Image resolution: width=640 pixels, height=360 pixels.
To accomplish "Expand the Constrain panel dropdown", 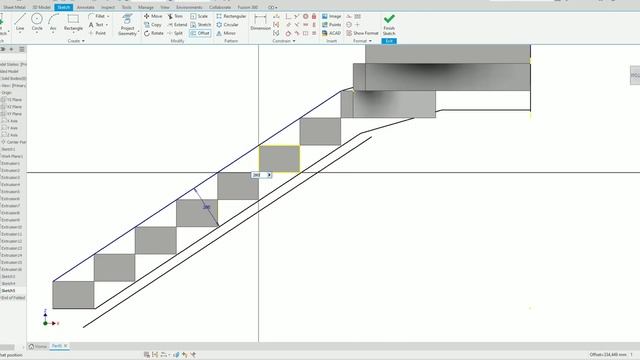I will (x=284, y=41).
